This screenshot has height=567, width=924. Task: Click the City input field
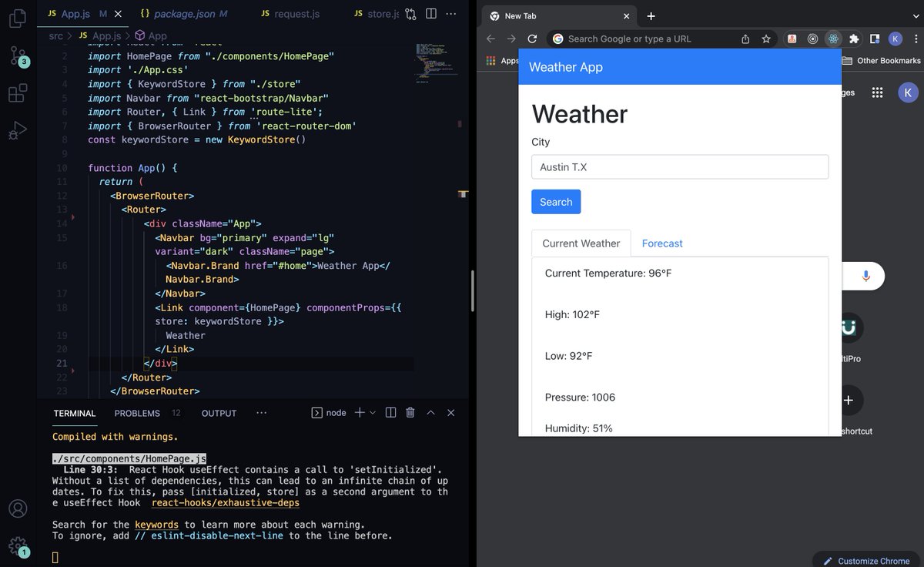[x=680, y=167]
